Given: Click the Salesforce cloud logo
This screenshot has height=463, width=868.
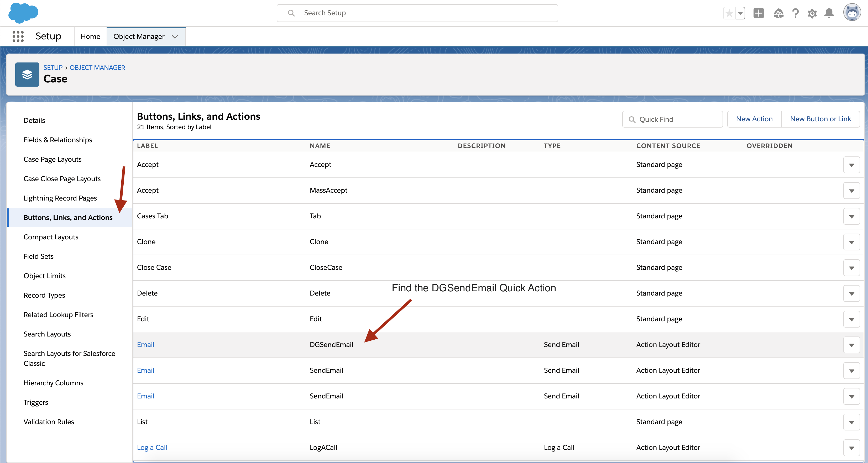Looking at the screenshot, I should click(x=23, y=13).
